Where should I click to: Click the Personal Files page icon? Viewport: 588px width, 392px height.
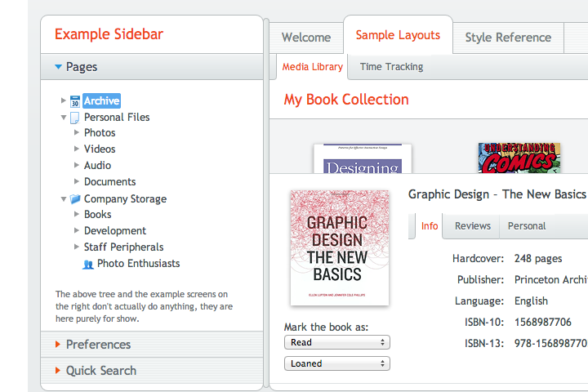coord(74,118)
